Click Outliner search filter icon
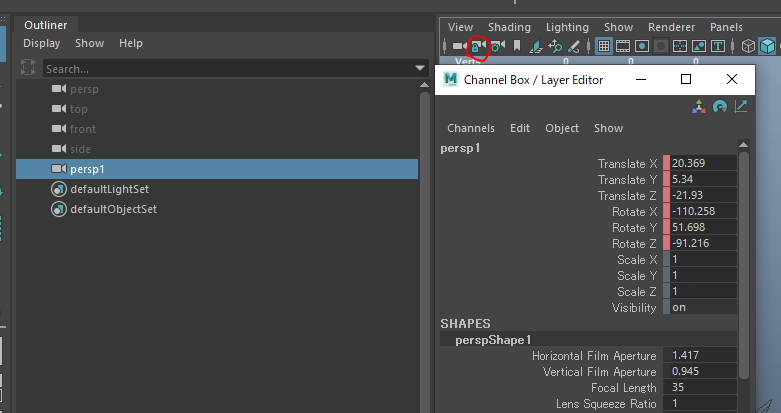 28,67
